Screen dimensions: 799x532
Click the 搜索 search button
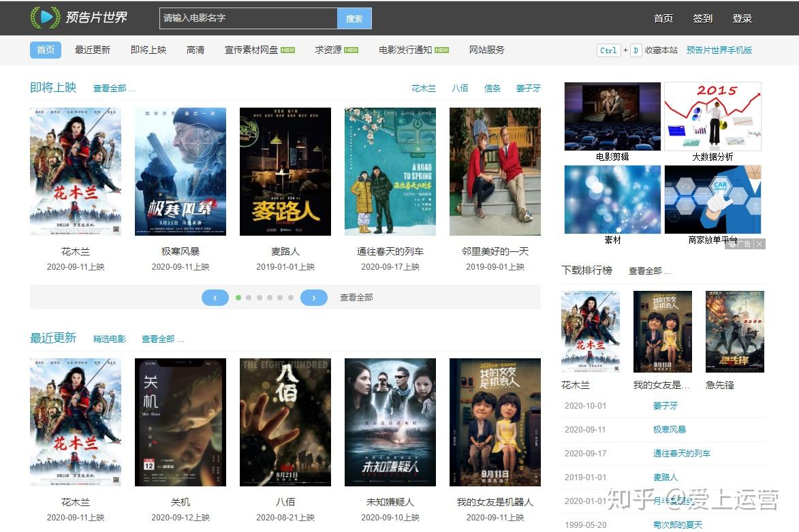point(354,18)
